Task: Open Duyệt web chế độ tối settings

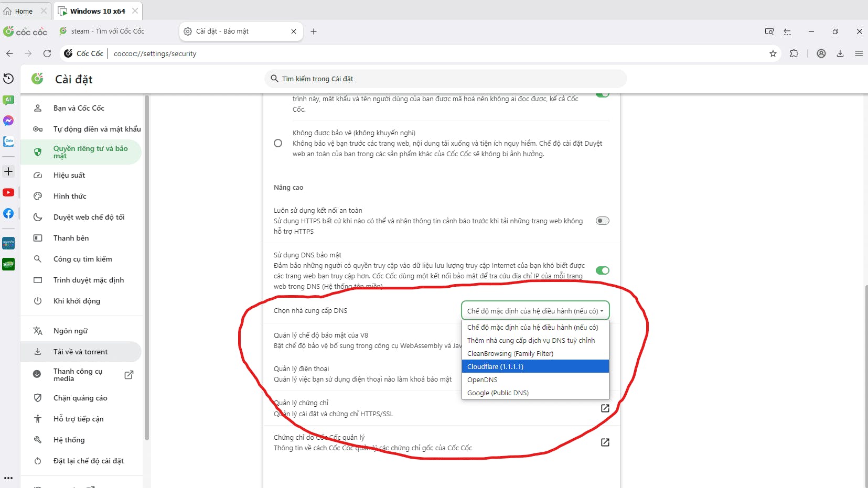Action: pos(81,217)
